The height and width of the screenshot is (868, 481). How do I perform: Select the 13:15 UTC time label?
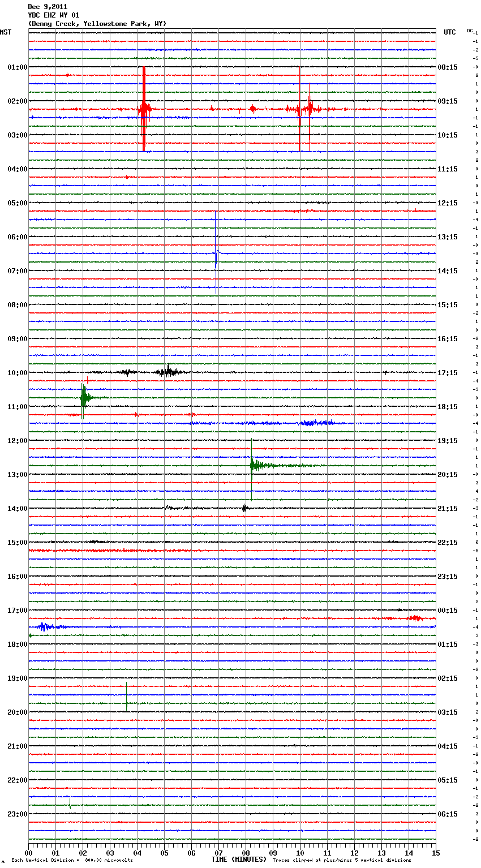click(x=448, y=237)
